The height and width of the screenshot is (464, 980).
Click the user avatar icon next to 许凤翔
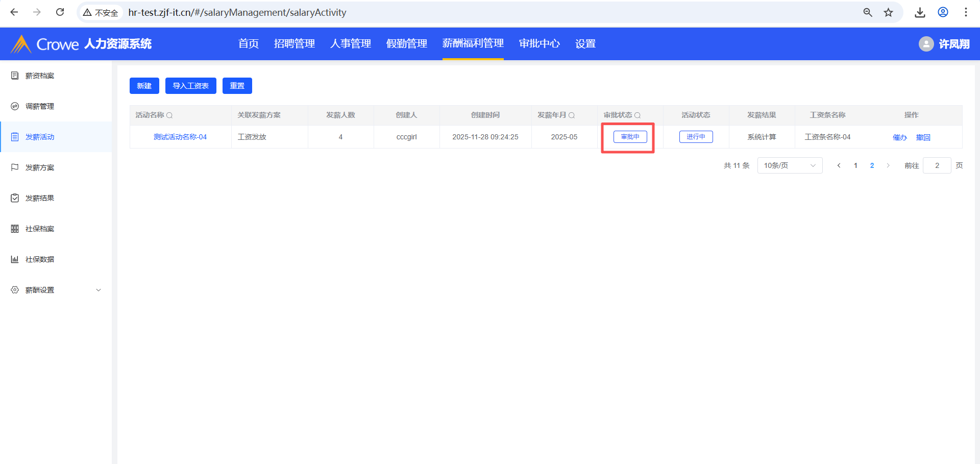(x=926, y=44)
